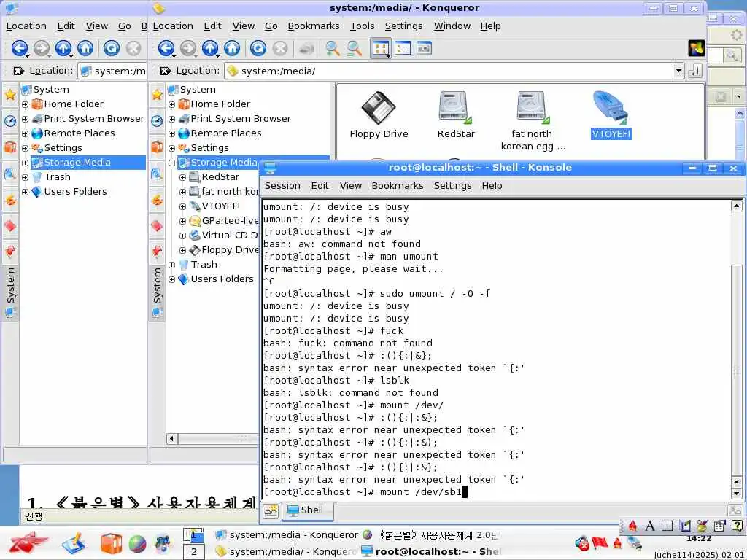Viewport: 747px width, 560px height.
Task: Expand Users Folders in front Konqueror tree
Action: coord(172,279)
